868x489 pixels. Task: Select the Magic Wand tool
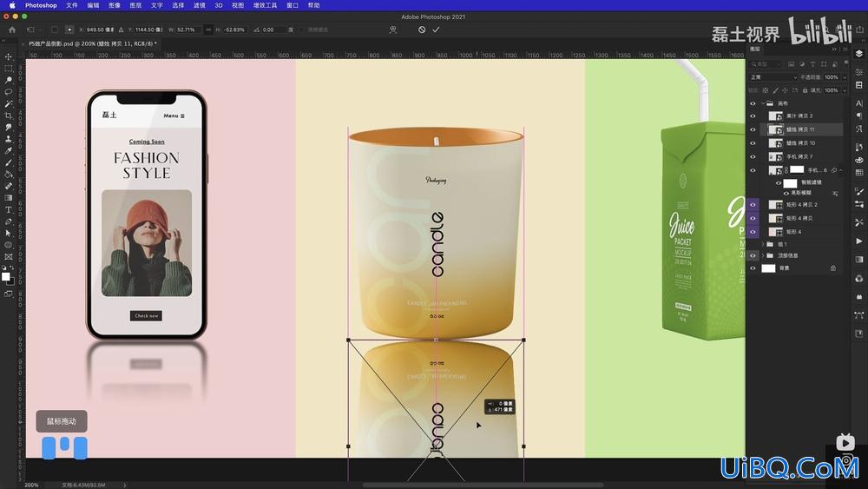[x=9, y=103]
